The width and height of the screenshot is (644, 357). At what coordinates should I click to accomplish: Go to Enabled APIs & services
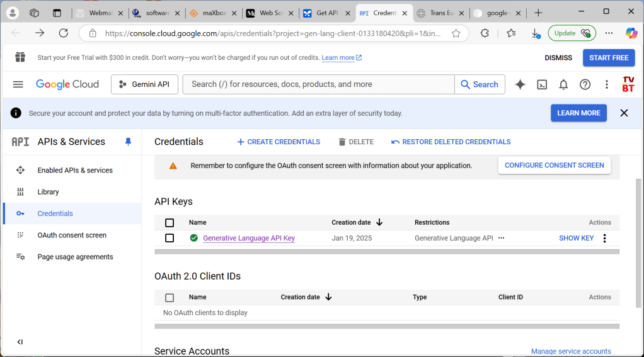74,170
